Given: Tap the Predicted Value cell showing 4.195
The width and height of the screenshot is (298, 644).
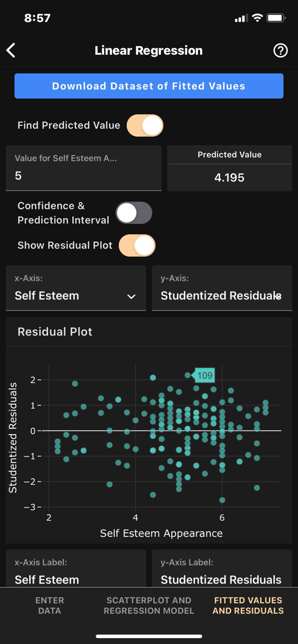Looking at the screenshot, I should (229, 177).
